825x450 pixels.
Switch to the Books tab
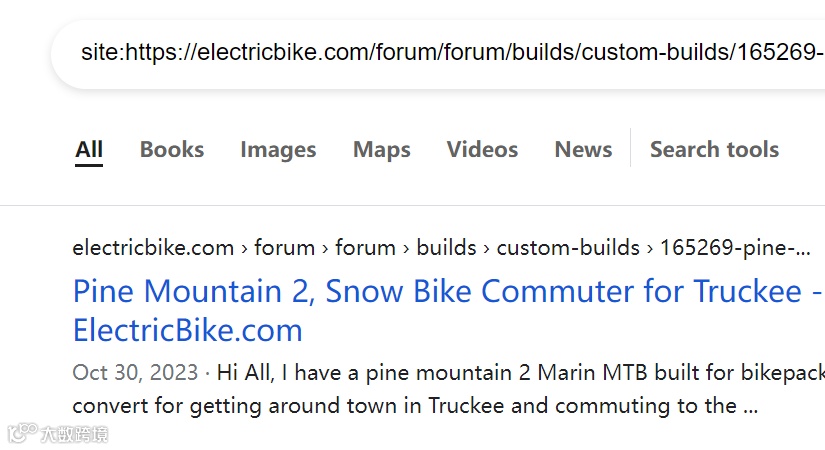click(172, 150)
